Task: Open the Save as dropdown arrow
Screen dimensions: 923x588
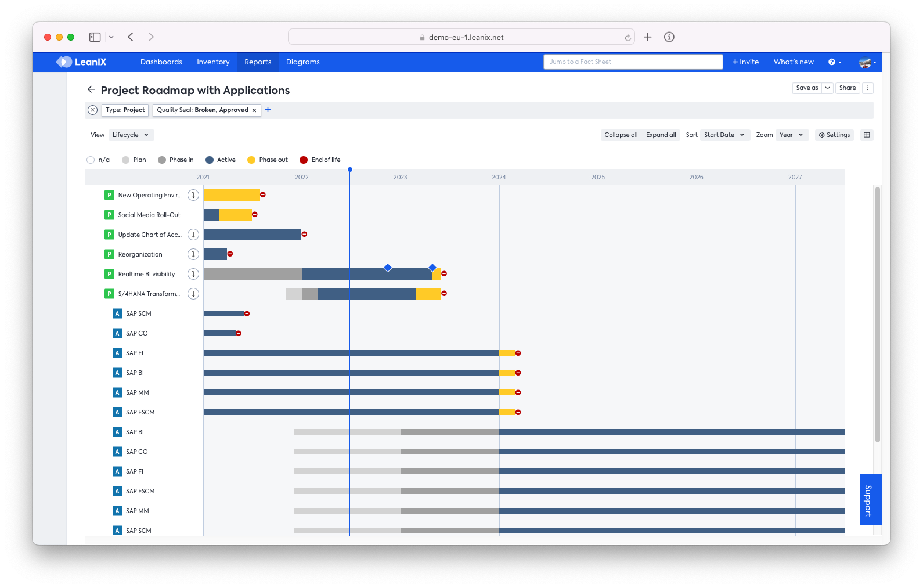Action: coord(827,88)
